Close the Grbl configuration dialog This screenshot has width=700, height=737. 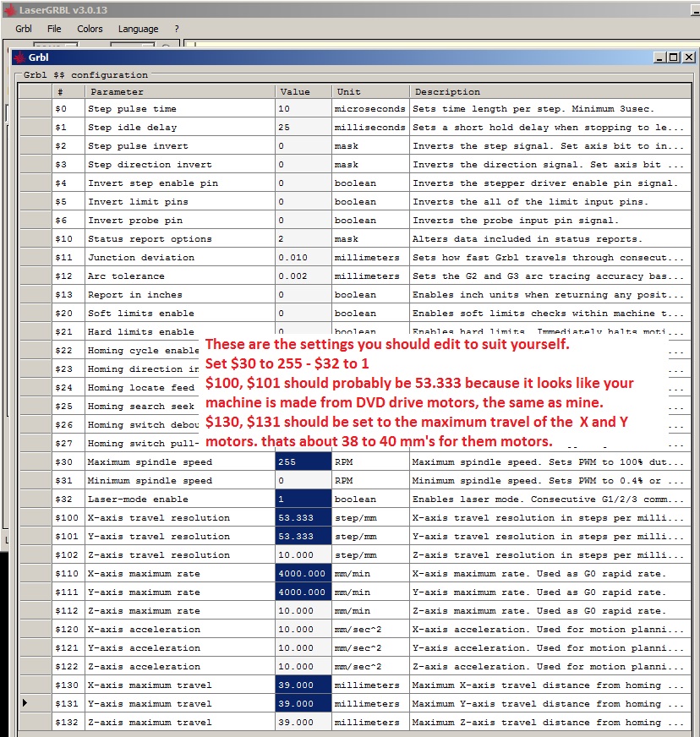tap(689, 57)
